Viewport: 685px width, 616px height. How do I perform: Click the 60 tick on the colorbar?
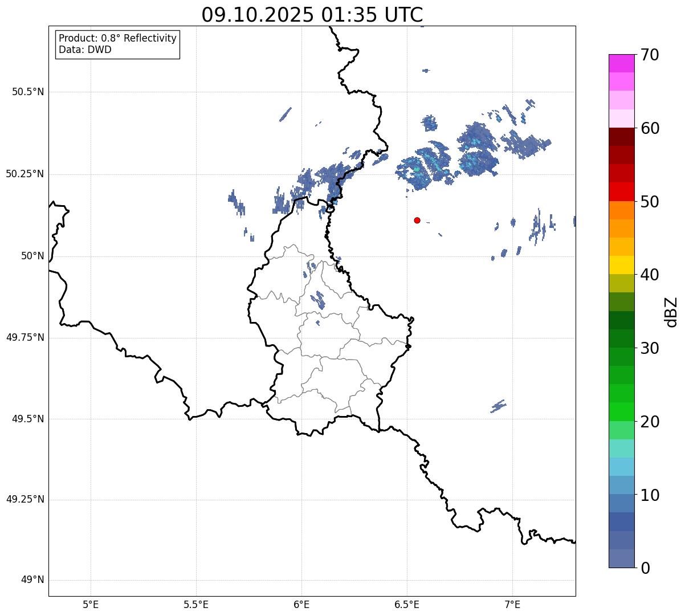coord(650,128)
